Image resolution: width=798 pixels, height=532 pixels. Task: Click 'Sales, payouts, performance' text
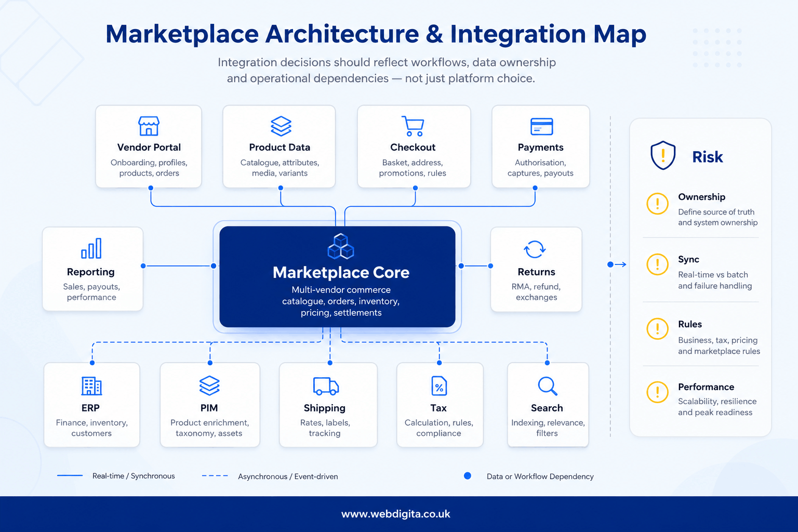click(91, 292)
